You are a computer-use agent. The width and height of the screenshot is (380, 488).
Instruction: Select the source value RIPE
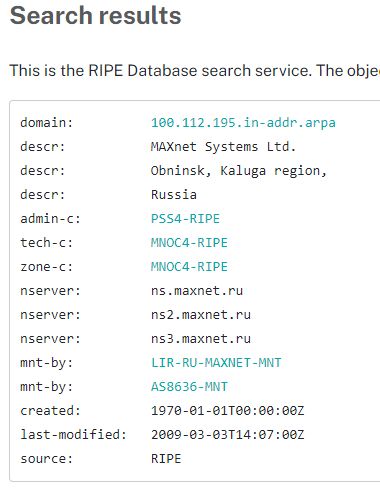pyautogui.click(x=166, y=459)
